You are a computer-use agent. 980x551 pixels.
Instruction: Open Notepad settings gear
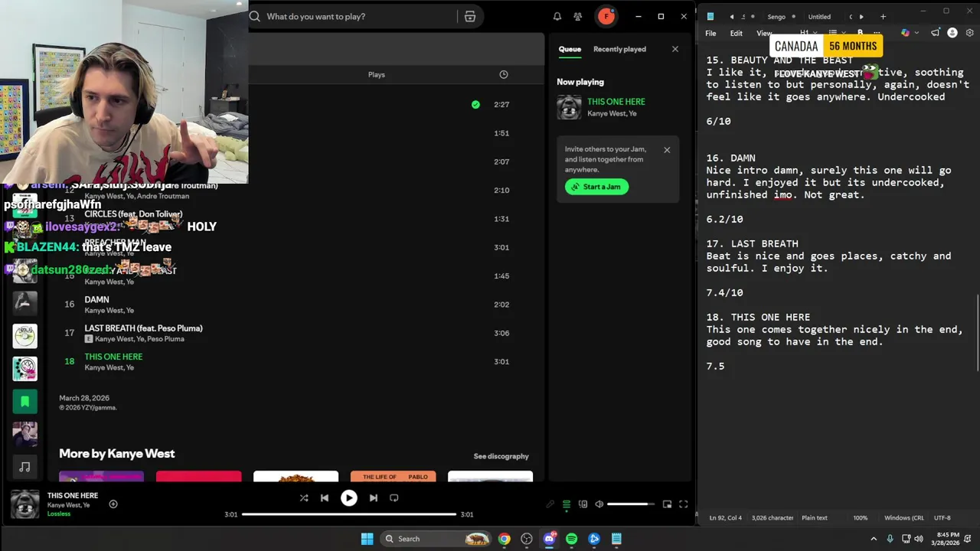970,33
